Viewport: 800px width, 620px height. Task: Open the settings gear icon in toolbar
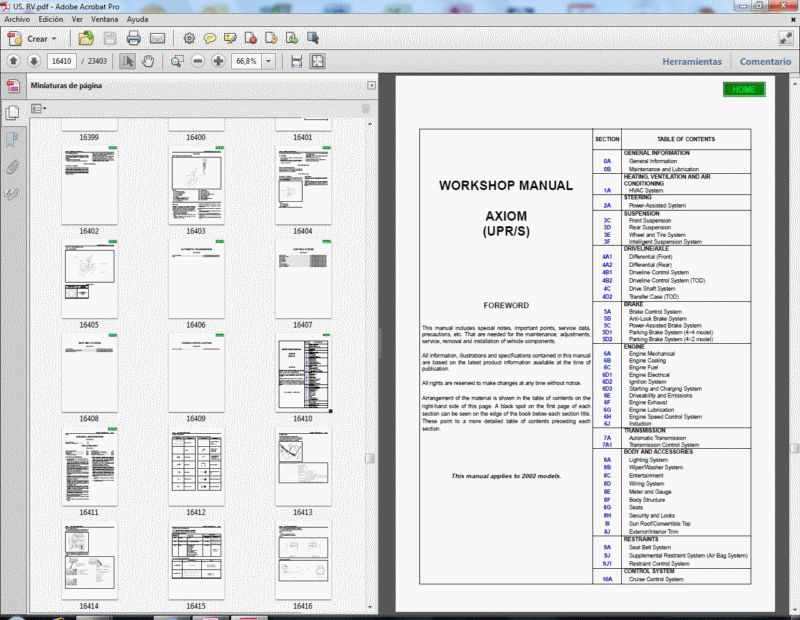[x=189, y=38]
